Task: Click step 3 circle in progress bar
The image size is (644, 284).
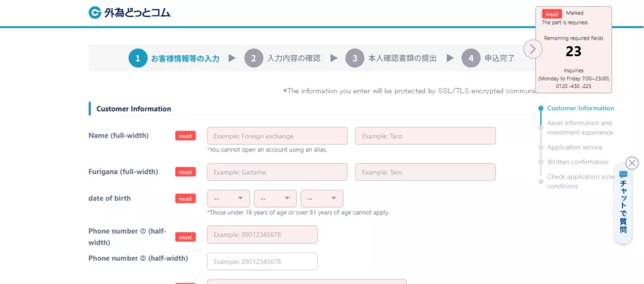Action: tap(355, 58)
